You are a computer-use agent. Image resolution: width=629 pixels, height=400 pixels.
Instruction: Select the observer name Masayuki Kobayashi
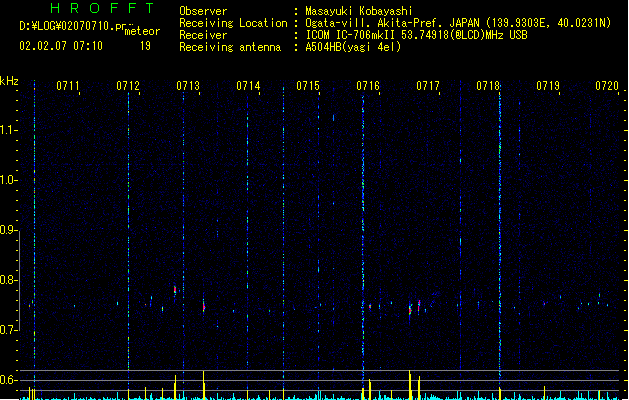coord(359,11)
